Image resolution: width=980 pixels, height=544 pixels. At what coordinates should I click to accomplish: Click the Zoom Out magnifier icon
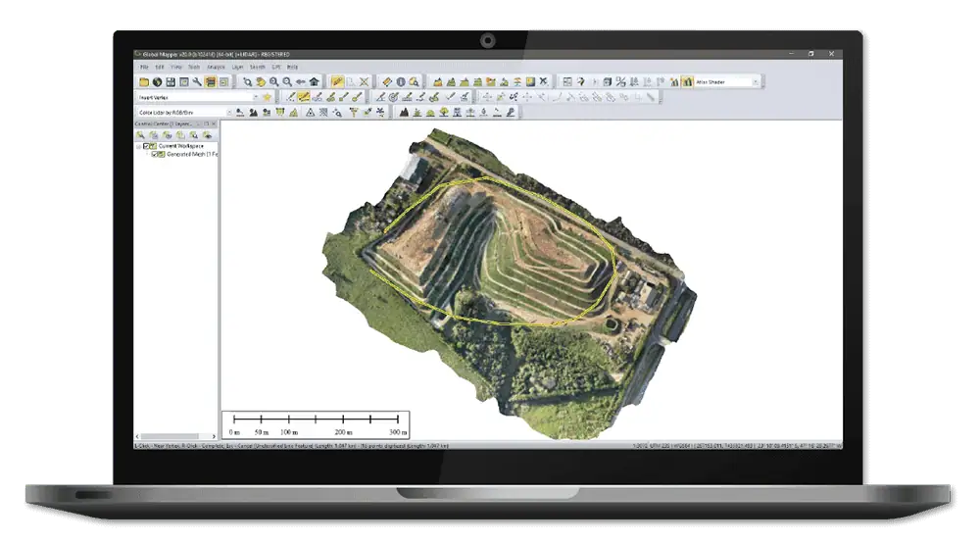[x=287, y=82]
